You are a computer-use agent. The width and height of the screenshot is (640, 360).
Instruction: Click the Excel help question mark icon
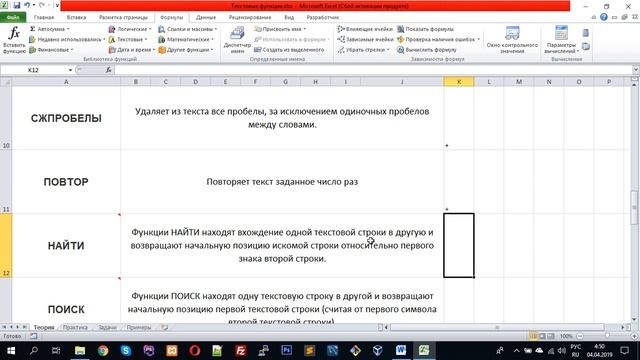[604, 17]
